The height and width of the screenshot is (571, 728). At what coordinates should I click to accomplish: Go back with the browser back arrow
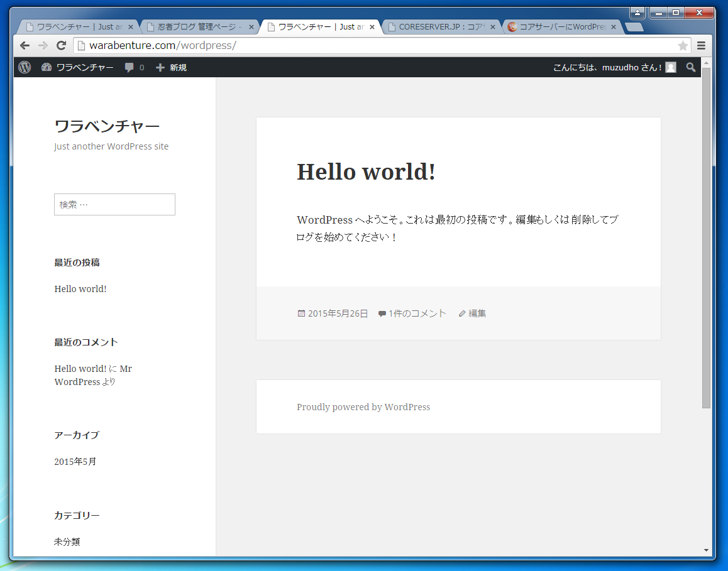pos(25,45)
